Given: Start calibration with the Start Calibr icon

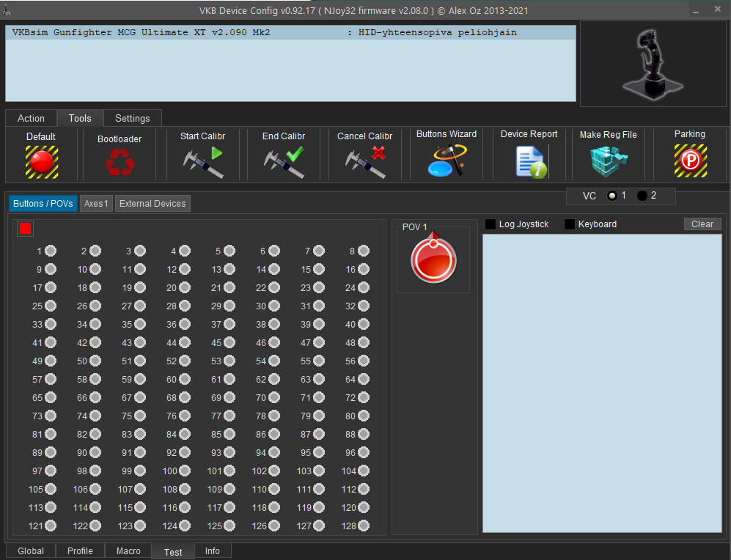Looking at the screenshot, I should 203,162.
